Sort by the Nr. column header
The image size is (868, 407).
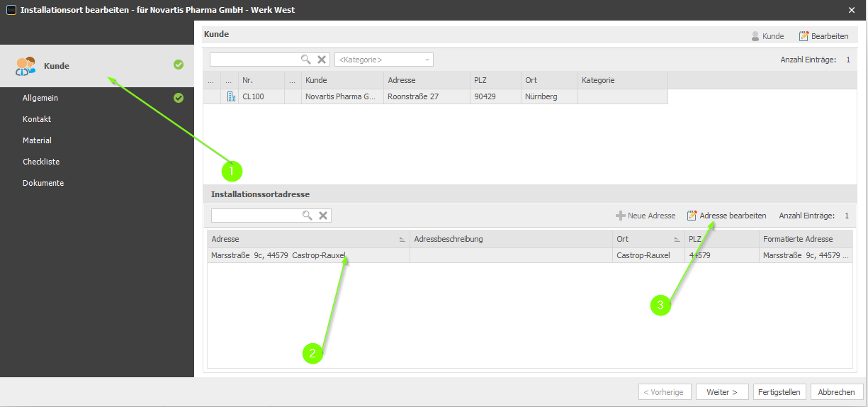click(261, 80)
